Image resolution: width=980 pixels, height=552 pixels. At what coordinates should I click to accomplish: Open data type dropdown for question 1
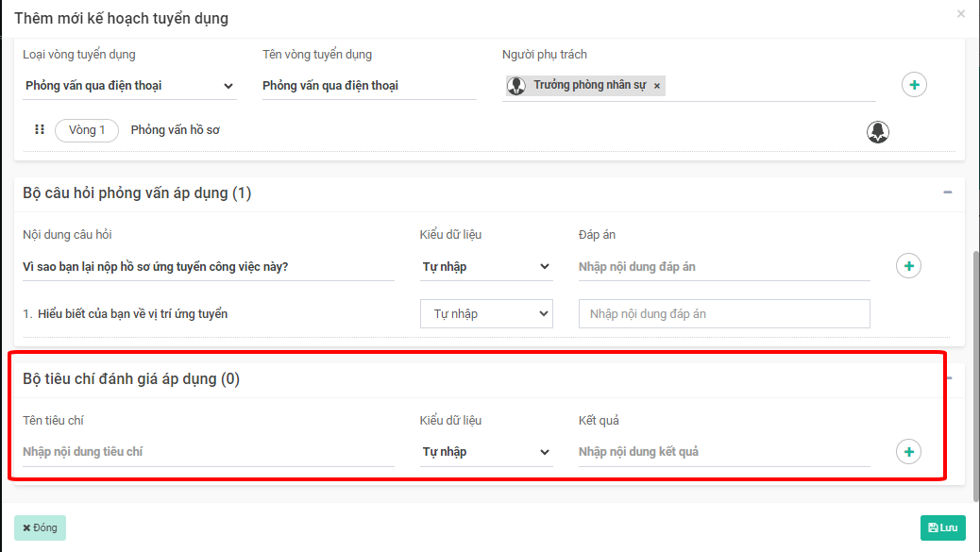486,314
